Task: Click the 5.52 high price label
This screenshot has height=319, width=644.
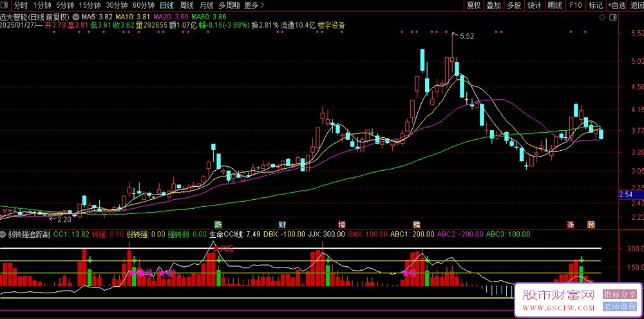Action: [x=466, y=36]
